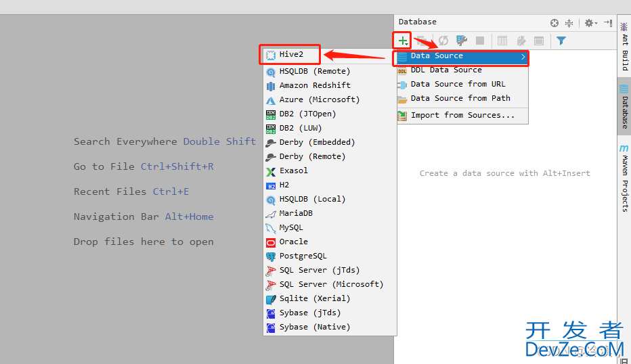Select SQL Server (Microsoft) driver

coord(330,284)
